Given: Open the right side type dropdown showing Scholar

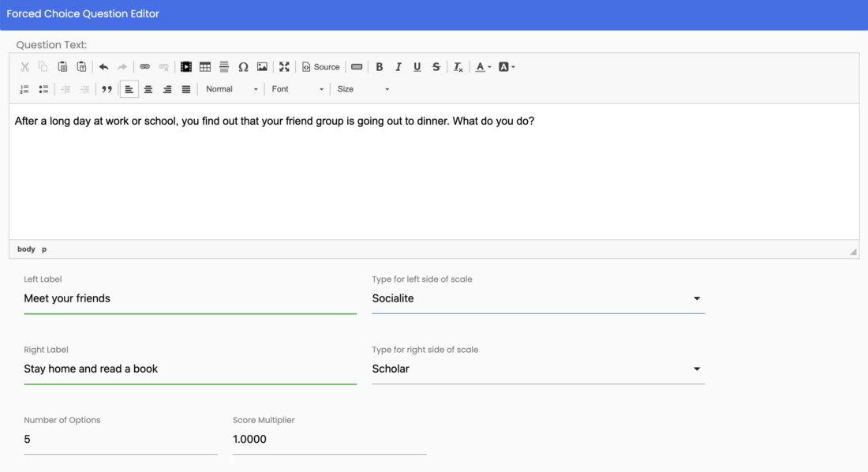Looking at the screenshot, I should (537, 369).
